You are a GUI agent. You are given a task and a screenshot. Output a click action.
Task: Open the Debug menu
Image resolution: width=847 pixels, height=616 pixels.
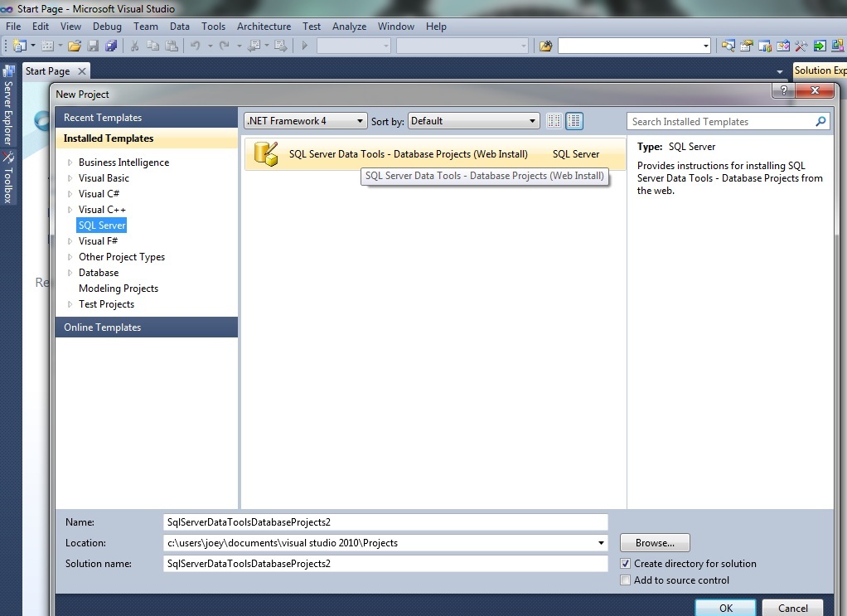(x=107, y=27)
